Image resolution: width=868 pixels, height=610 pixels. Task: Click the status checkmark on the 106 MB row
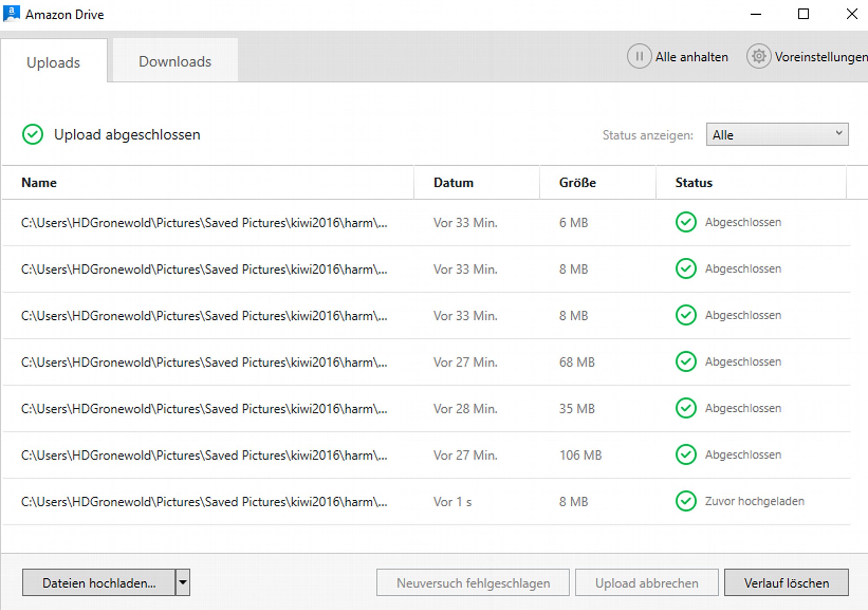click(686, 454)
